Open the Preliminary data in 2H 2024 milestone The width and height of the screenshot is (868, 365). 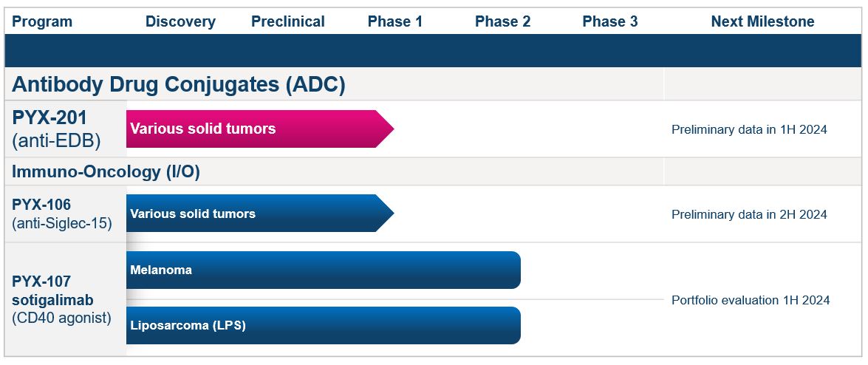749,214
